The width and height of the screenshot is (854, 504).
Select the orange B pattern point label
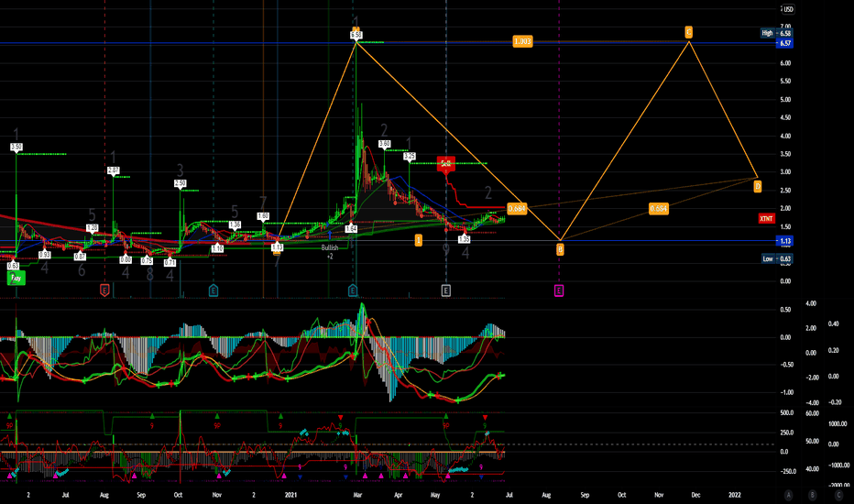click(560, 249)
